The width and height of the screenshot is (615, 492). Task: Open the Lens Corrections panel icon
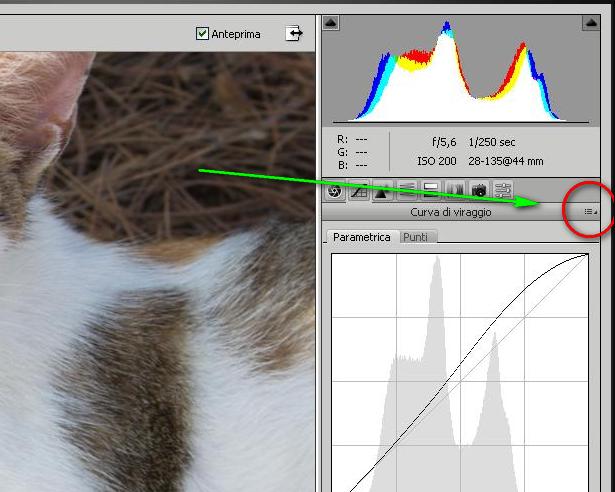tap(455, 190)
